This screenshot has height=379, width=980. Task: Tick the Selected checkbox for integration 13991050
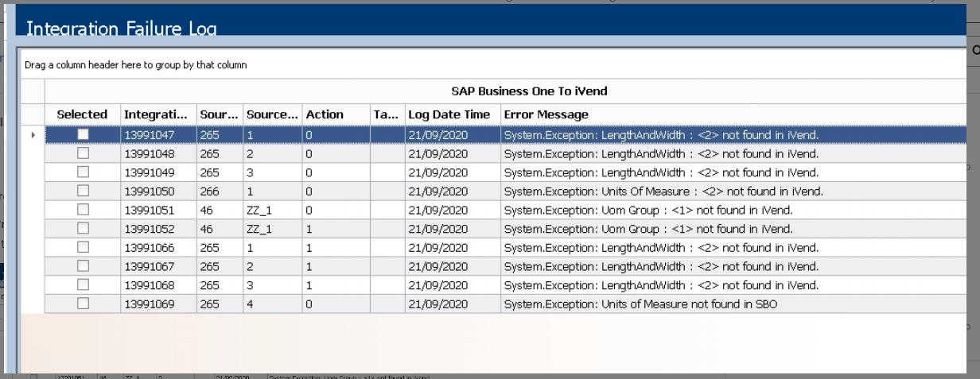tap(83, 191)
